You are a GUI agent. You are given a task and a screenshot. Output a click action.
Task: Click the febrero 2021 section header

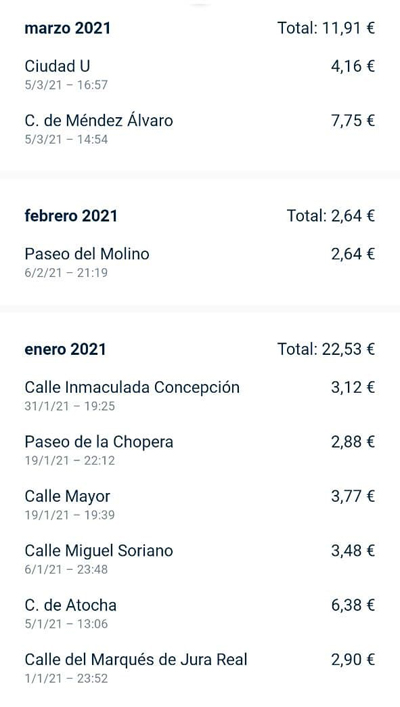[71, 216]
